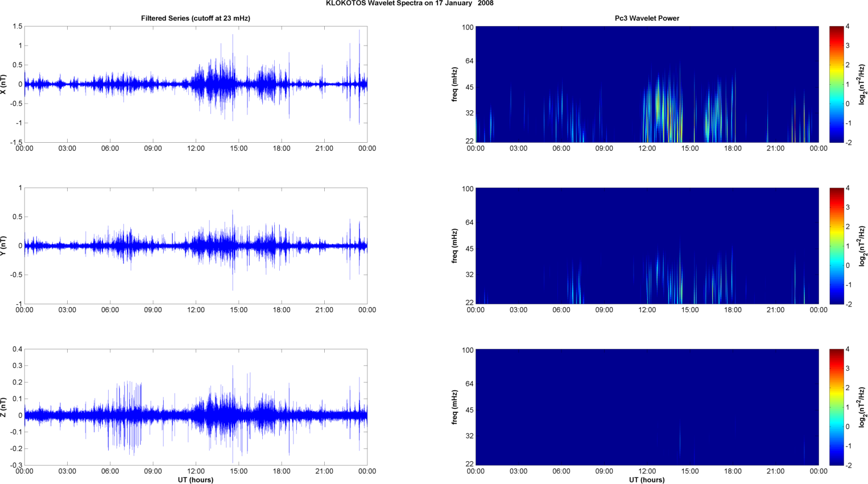Select the 'Pc3 Wavelet Power' heading
Viewport: 868px width, 484px height.
click(647, 18)
